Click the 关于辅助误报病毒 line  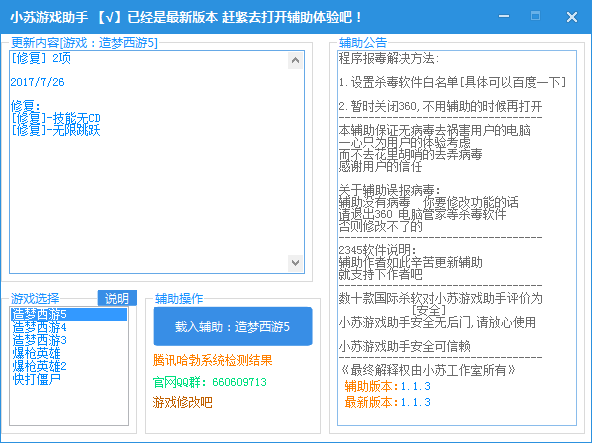click(389, 190)
